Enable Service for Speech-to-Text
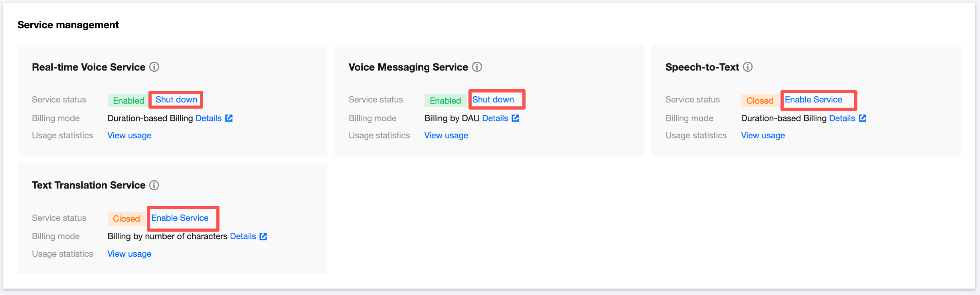The height and width of the screenshot is (295, 980). 813,100
